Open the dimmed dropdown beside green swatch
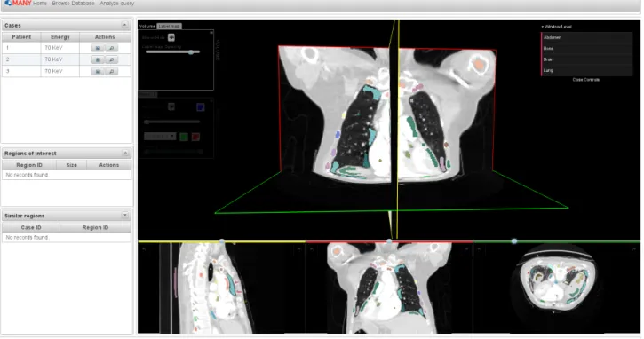Image resolution: width=644 pixels, height=339 pixels. click(x=160, y=137)
